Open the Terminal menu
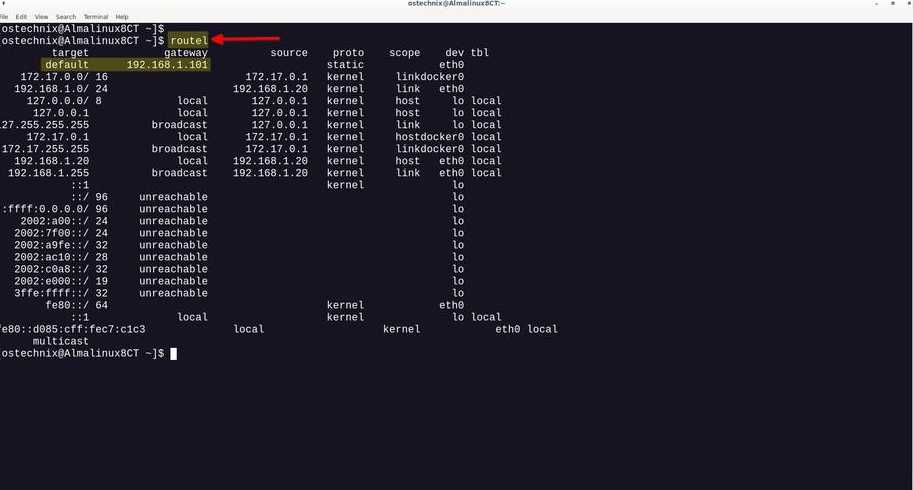Image resolution: width=913 pixels, height=490 pixels. pos(96,17)
